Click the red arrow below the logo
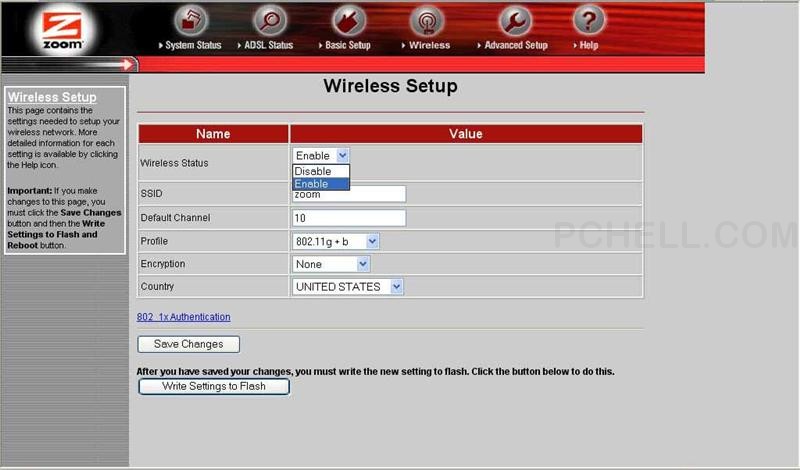 click(x=128, y=65)
